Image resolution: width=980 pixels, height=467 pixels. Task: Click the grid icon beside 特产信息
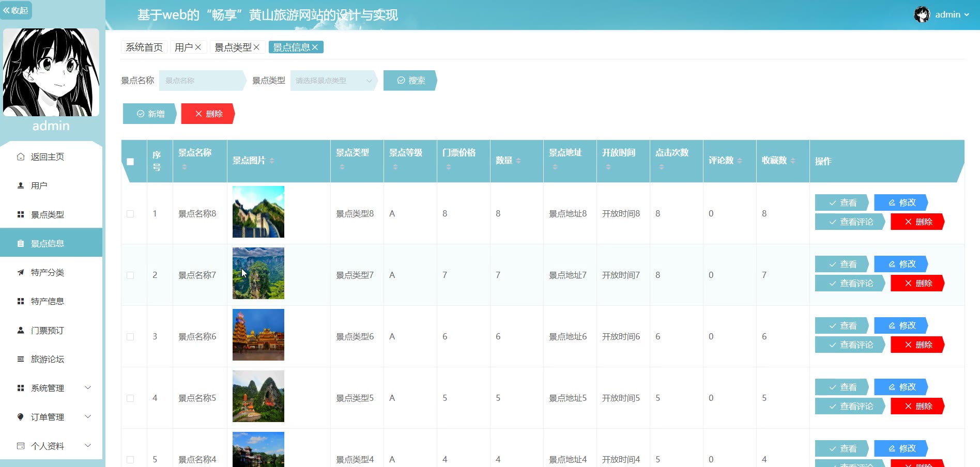tap(21, 301)
